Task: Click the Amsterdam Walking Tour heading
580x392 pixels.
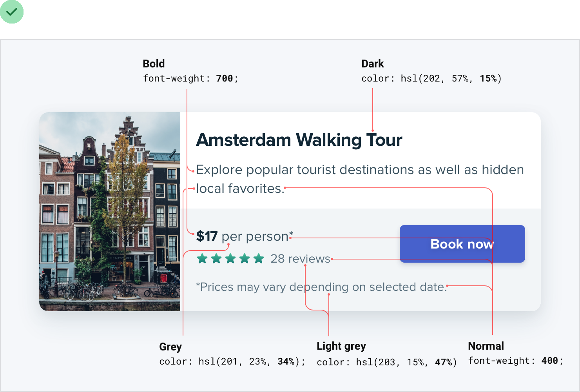Action: [x=299, y=140]
